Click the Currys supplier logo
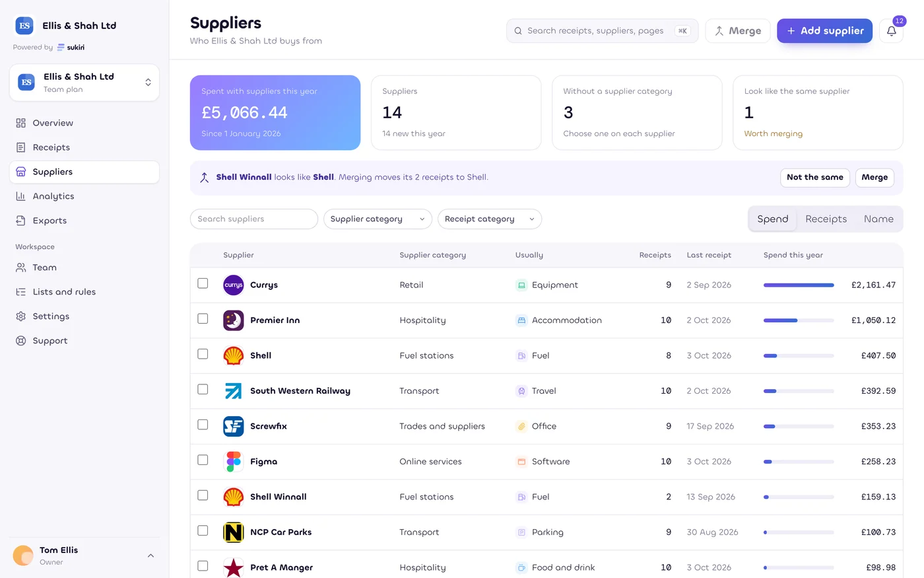 [234, 285]
